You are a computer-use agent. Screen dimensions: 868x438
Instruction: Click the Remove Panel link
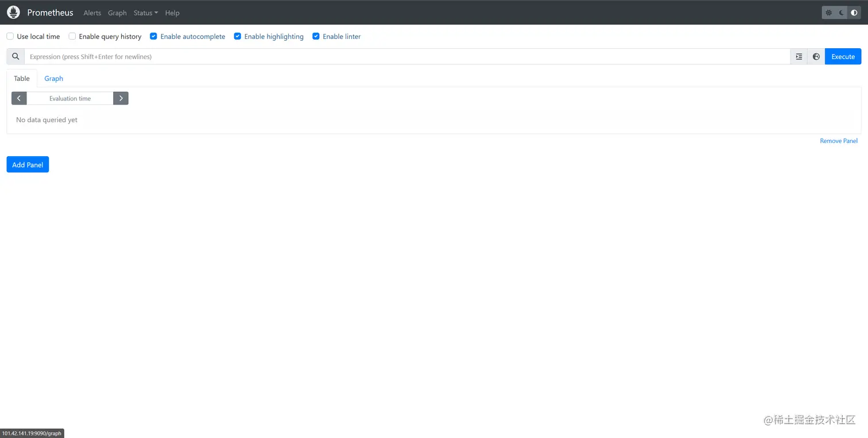click(x=839, y=141)
